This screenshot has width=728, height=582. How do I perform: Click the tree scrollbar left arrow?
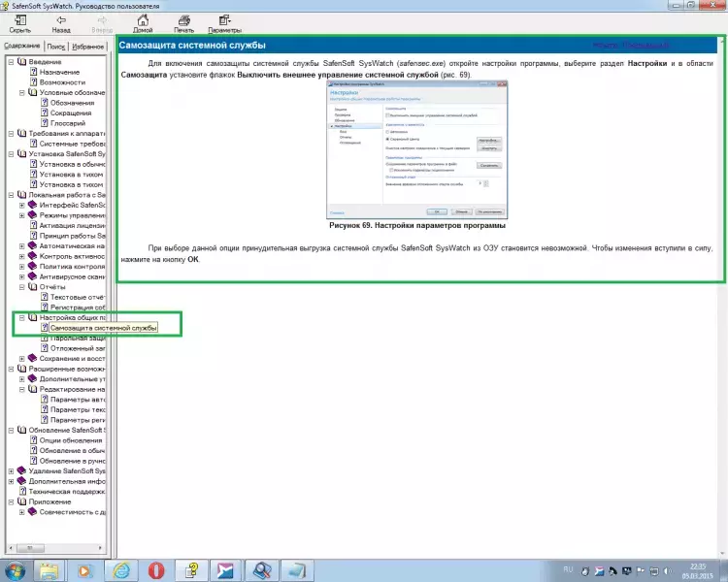pyautogui.click(x=11, y=548)
